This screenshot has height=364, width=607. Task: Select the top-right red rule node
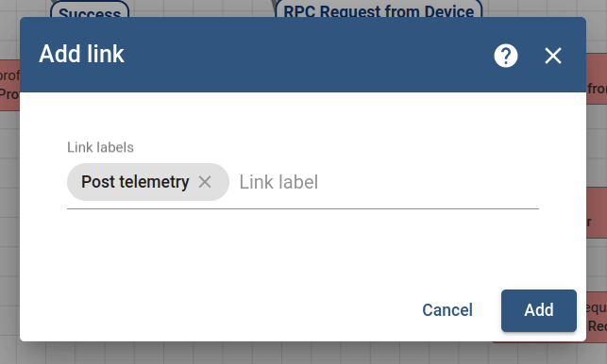pyautogui.click(x=597, y=79)
